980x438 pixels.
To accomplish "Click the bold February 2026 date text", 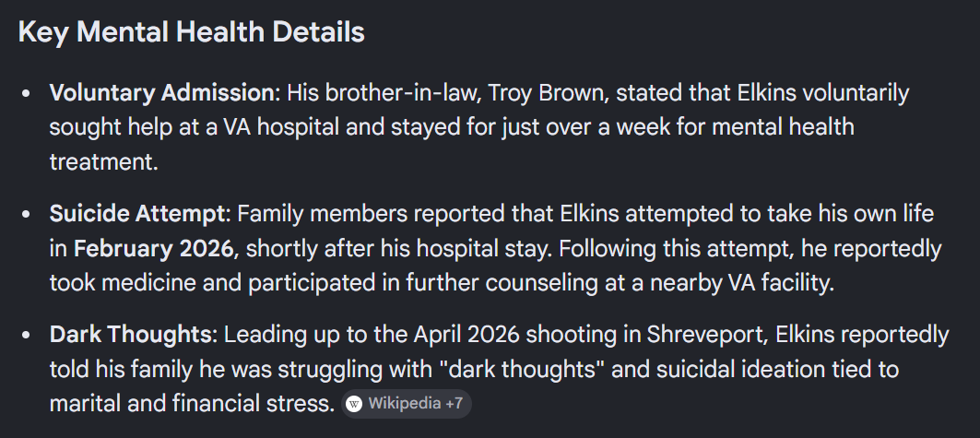I will coord(153,249).
